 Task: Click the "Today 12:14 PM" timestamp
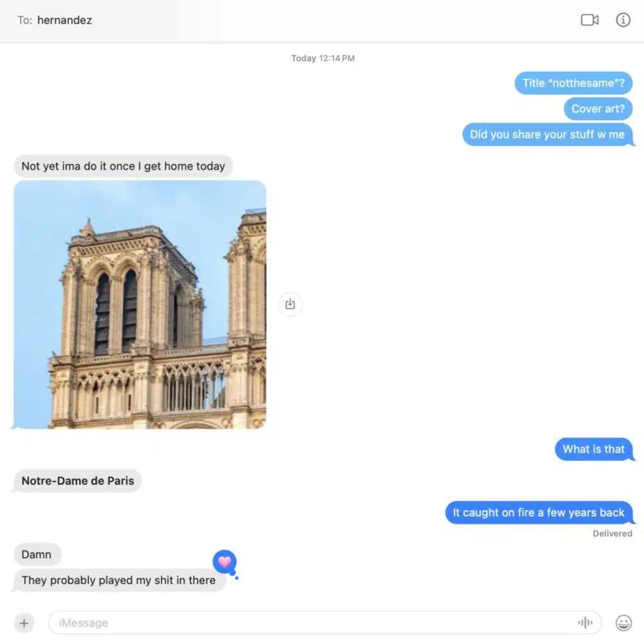click(x=323, y=58)
